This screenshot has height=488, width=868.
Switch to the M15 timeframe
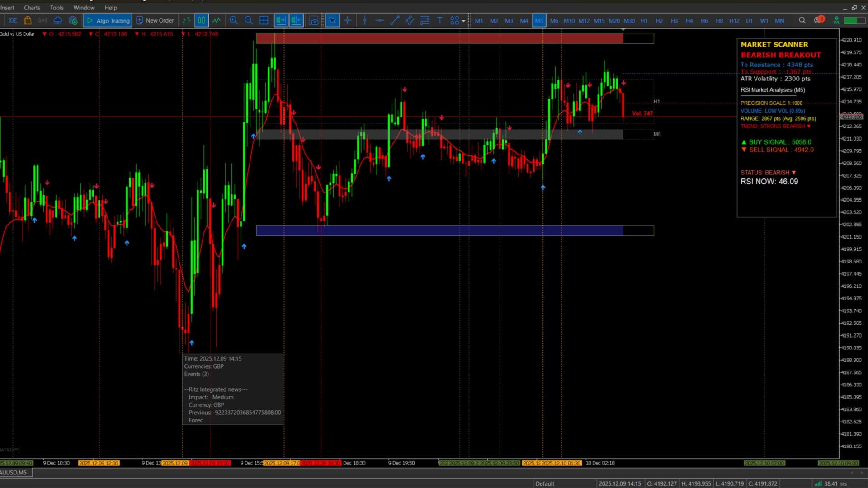coord(599,21)
